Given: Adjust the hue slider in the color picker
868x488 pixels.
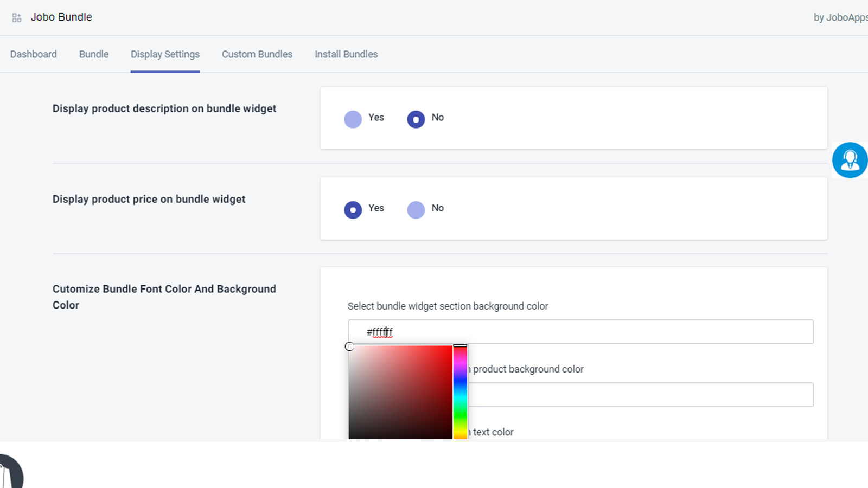Looking at the screenshot, I should 460,390.
